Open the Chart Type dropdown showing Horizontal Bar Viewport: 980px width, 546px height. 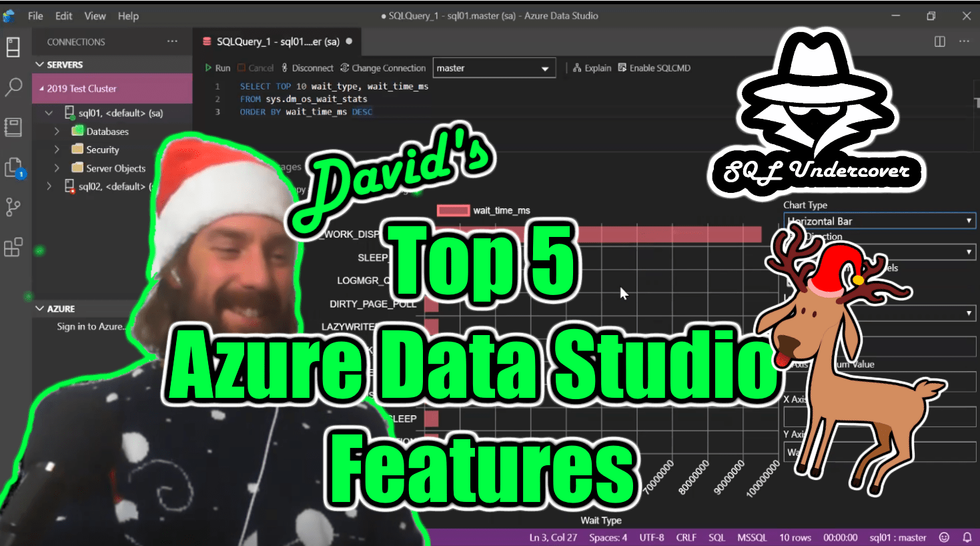[879, 221]
